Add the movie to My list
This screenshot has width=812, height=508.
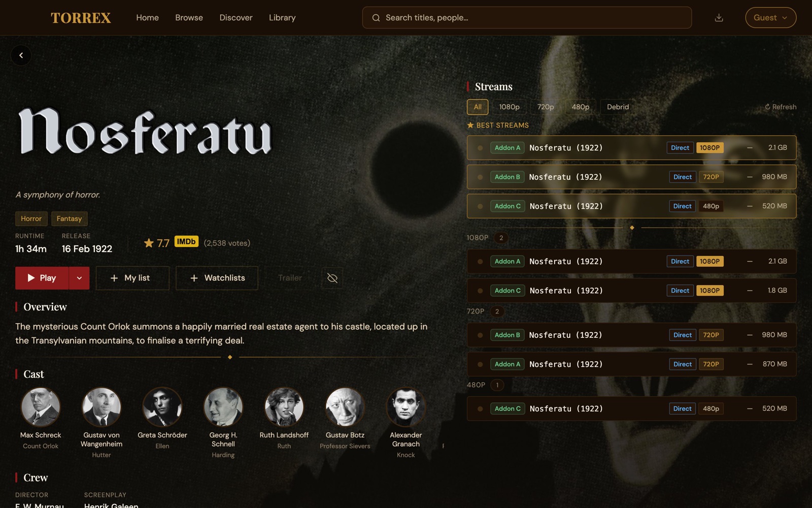[x=132, y=278]
